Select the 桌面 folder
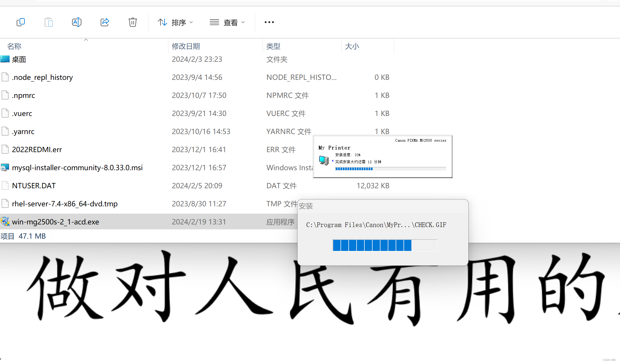Viewport: 620px width, 364px height. (x=19, y=59)
